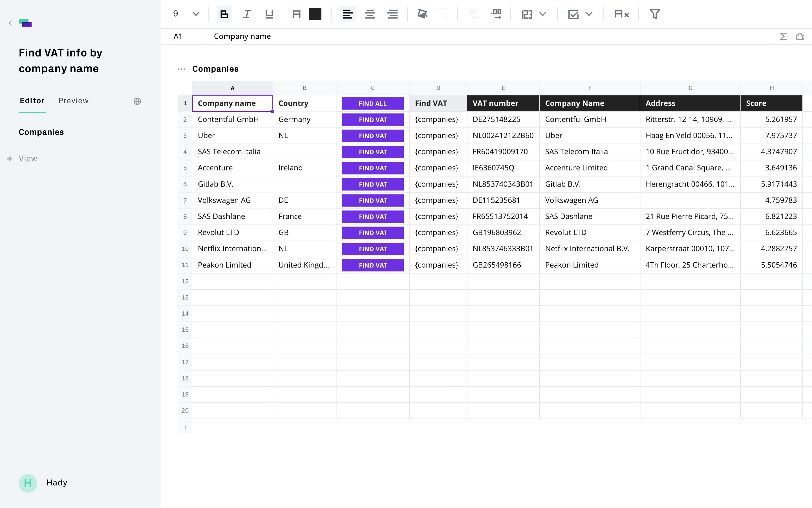Select the cell Netflix International B.V.

(x=590, y=249)
